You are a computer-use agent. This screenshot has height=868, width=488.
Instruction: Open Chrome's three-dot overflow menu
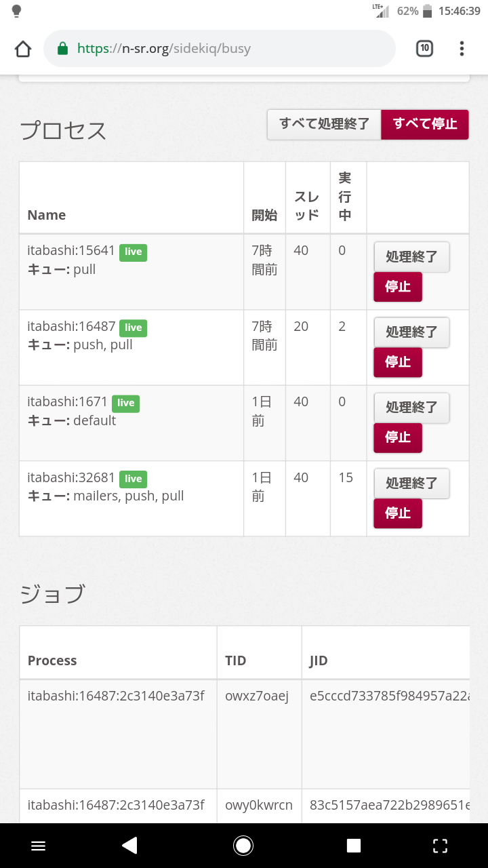click(x=462, y=48)
